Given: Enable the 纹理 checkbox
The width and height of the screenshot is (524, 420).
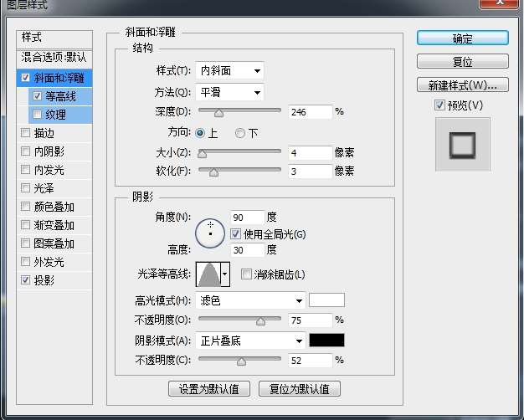Looking at the screenshot, I should point(36,115).
